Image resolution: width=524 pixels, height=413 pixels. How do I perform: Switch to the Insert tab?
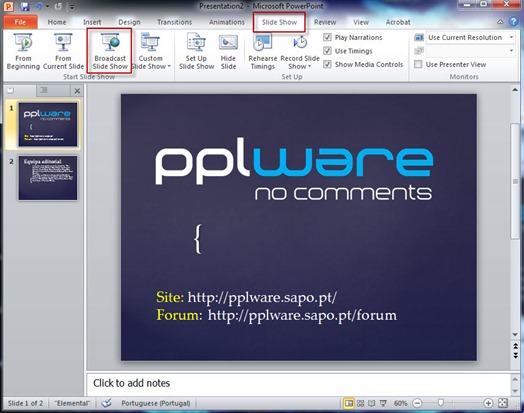pos(92,22)
